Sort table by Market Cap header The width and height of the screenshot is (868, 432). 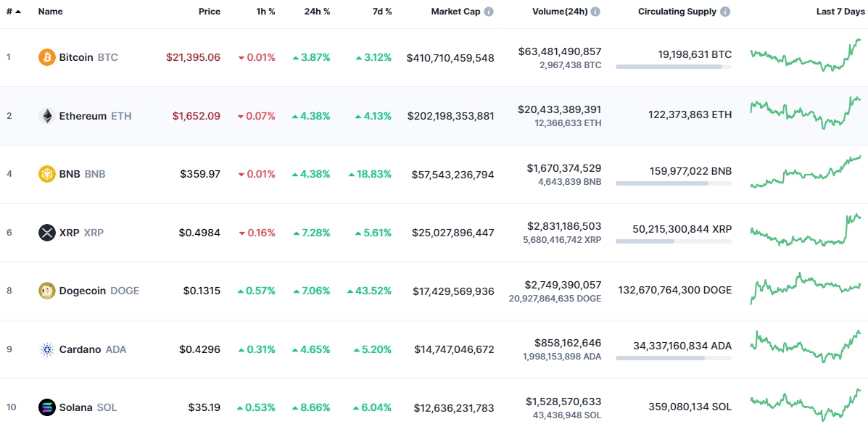point(455,12)
